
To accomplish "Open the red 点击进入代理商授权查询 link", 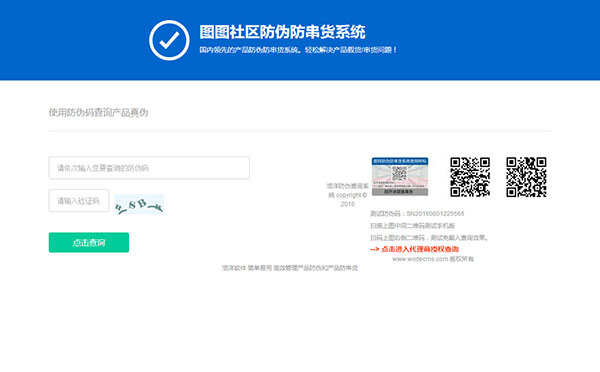I will coord(414,249).
